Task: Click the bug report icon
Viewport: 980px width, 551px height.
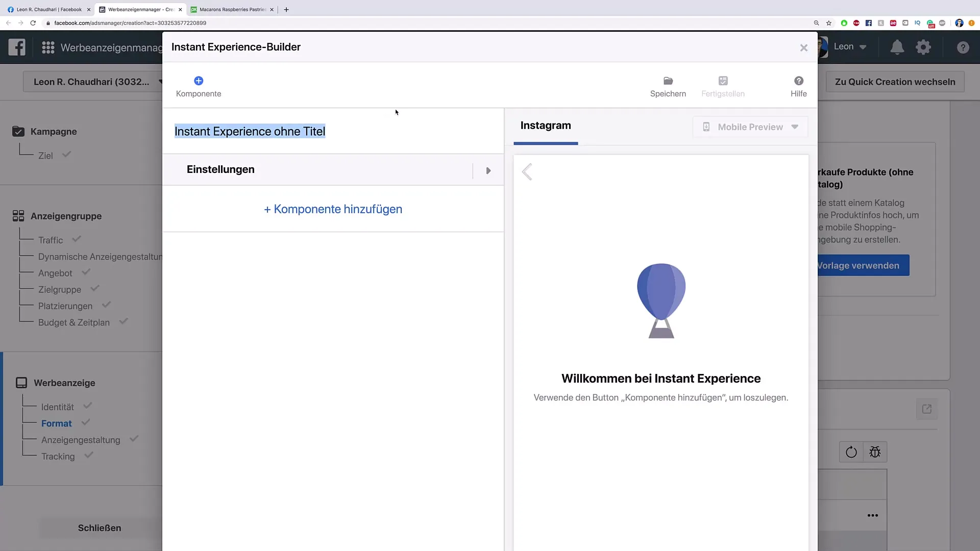Action: tap(875, 452)
